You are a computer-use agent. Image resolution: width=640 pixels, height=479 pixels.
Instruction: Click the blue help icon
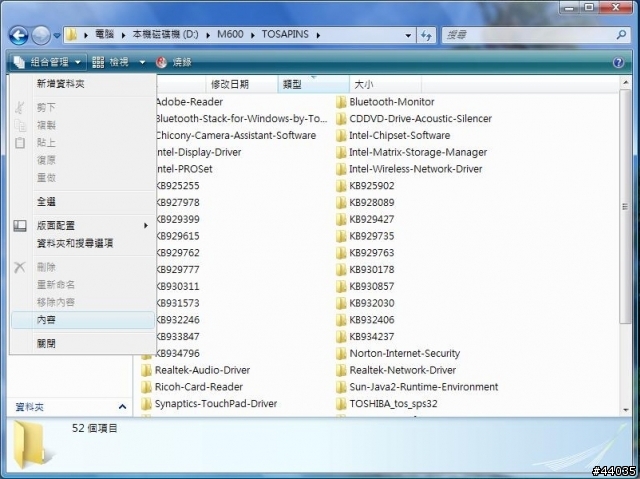(x=618, y=62)
